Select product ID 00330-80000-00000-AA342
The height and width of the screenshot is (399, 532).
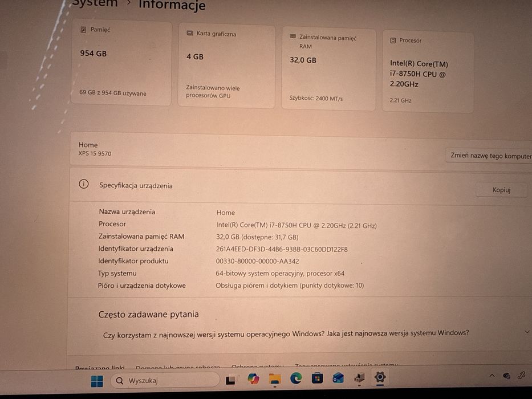(257, 261)
